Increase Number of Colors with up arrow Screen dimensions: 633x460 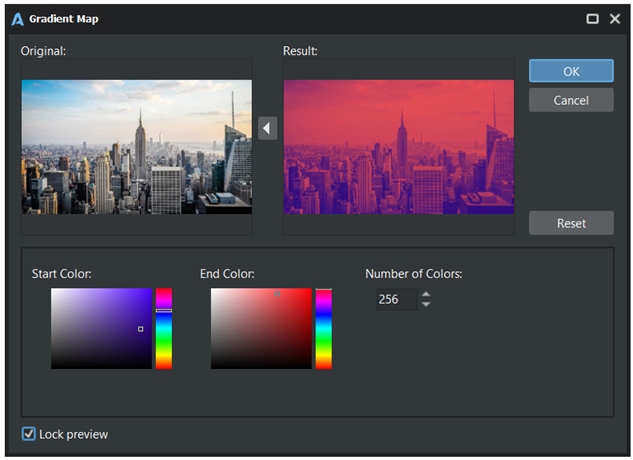pyautogui.click(x=426, y=294)
